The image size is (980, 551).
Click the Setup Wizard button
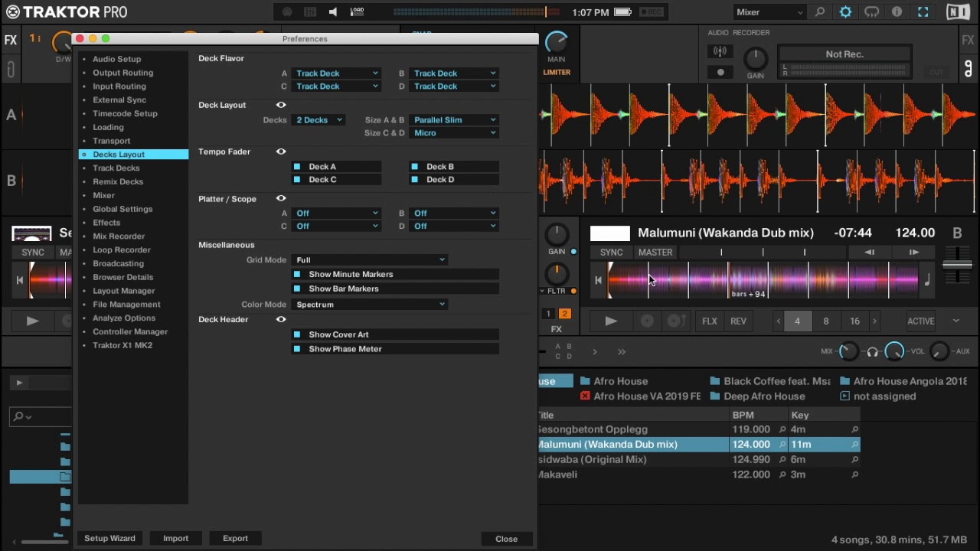[109, 539]
